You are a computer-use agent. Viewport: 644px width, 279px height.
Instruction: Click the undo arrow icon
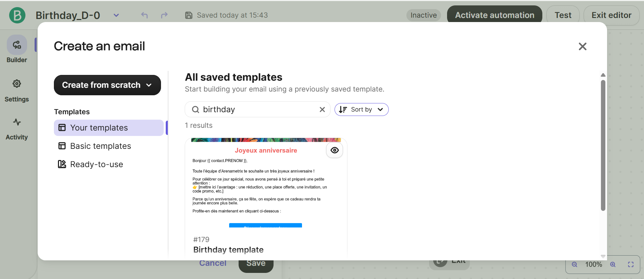(144, 15)
